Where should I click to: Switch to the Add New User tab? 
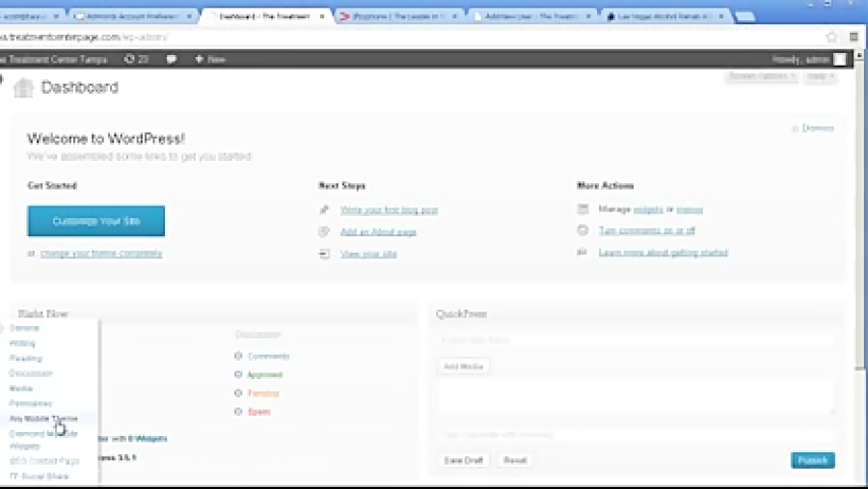tap(532, 16)
